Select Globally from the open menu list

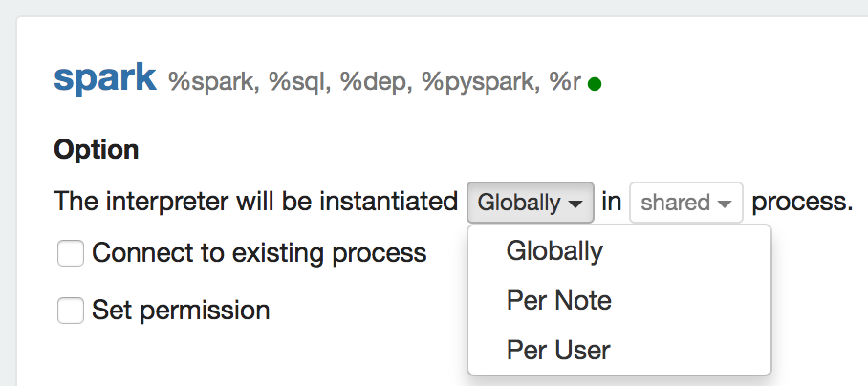554,251
